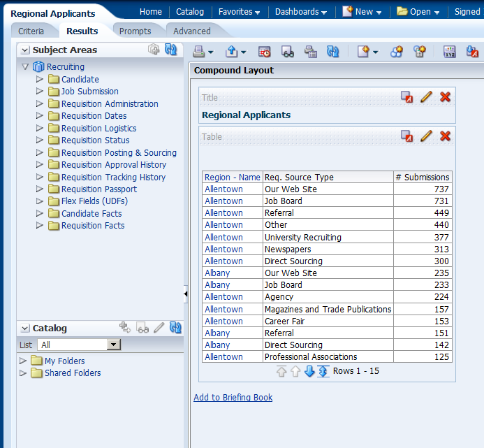This screenshot has height=448, width=484.
Task: Remove the Title view with red X
Action: tap(445, 97)
